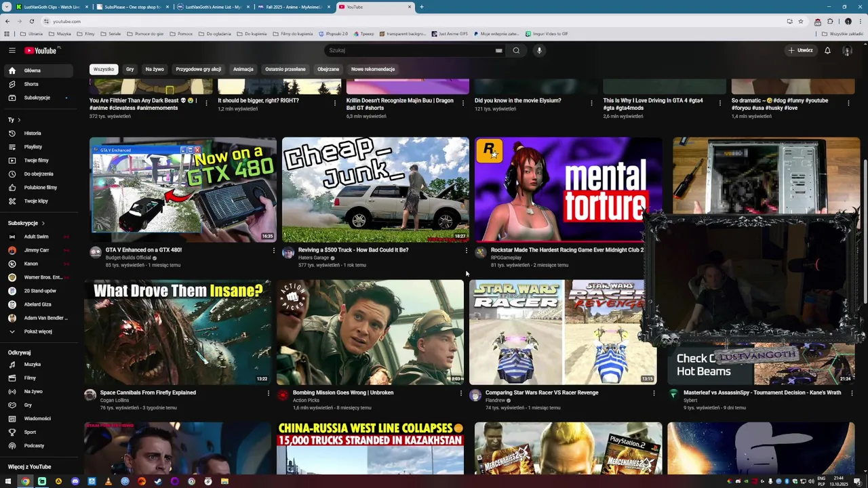Open the account avatar menu
Image resolution: width=868 pixels, height=488 pixels.
click(847, 50)
